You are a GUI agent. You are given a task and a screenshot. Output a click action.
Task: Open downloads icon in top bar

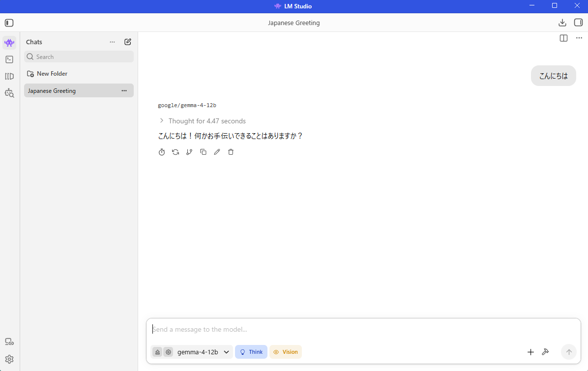pyautogui.click(x=562, y=23)
